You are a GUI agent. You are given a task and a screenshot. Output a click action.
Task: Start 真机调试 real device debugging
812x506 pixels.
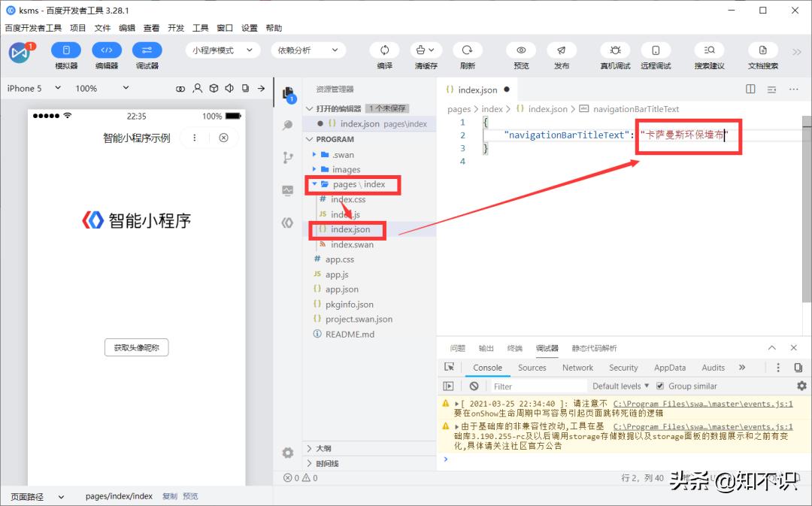click(614, 50)
